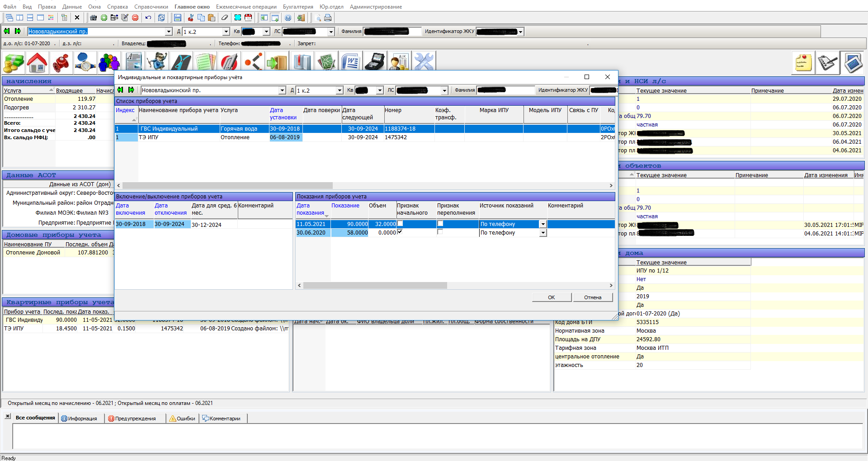The image size is (868, 461).
Task: Click right arrow of meter list scrollbar
Action: click(611, 185)
